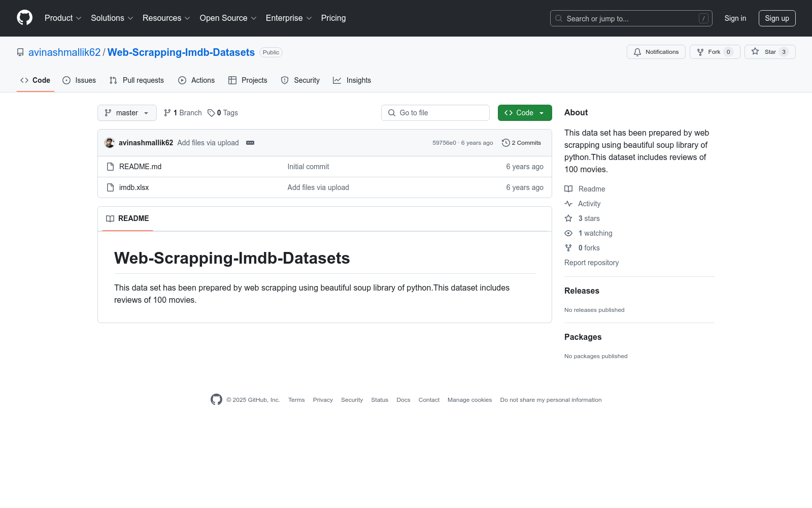The height and width of the screenshot is (508, 812).
Task: Click the Go to file search box
Action: 435,113
